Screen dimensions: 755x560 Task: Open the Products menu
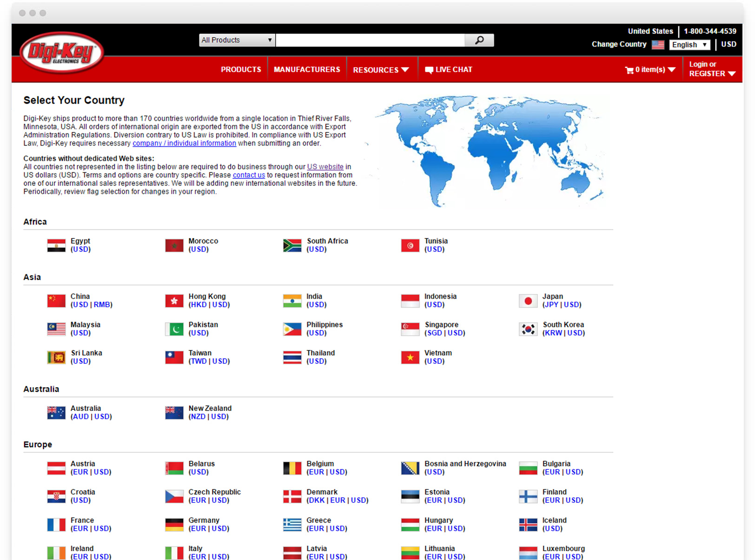coord(241,69)
